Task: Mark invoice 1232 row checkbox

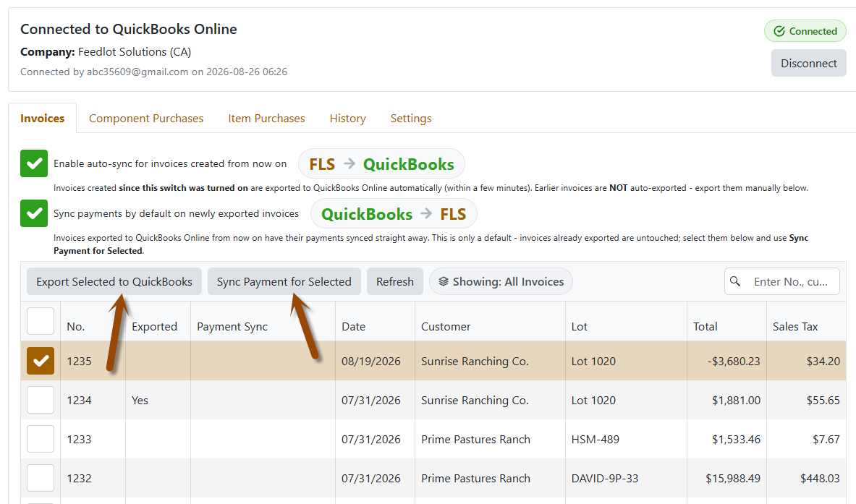Action: [41, 478]
